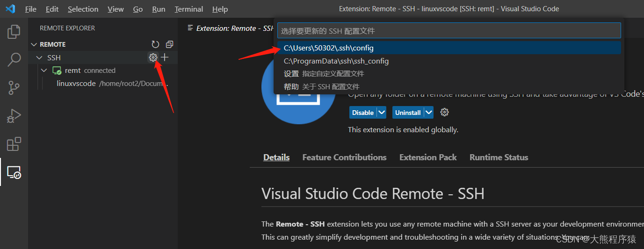Screen dimensions: 644x249
Task: Open the Run menu
Action: coord(159,9)
